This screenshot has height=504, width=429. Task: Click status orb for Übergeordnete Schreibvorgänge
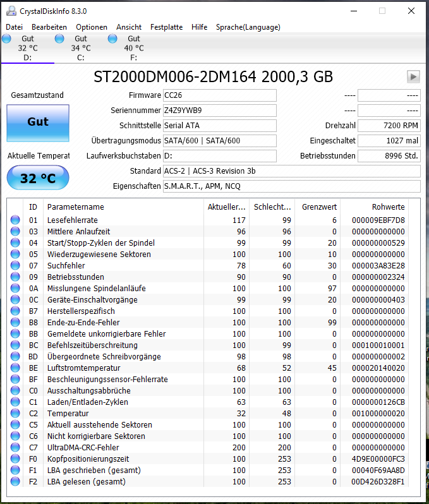[15, 356]
